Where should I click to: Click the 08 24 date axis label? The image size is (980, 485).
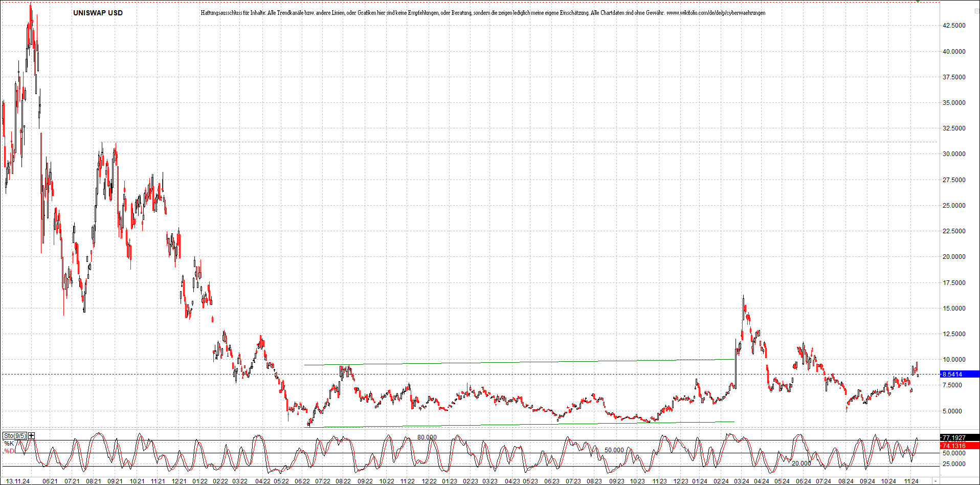(x=845, y=481)
